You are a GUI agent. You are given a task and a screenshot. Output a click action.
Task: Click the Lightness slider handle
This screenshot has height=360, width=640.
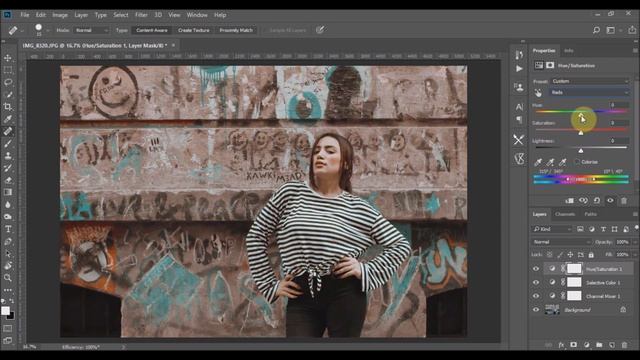pyautogui.click(x=581, y=151)
